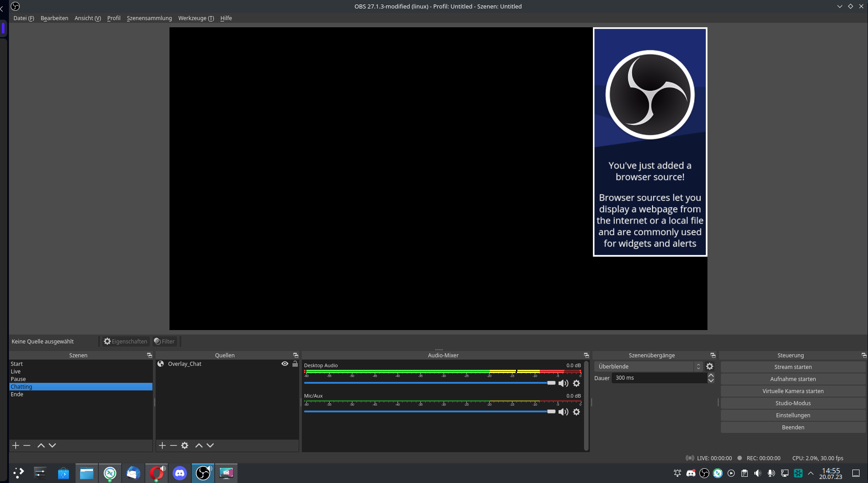
Task: Open Mic/Aux settings gear
Action: (576, 412)
